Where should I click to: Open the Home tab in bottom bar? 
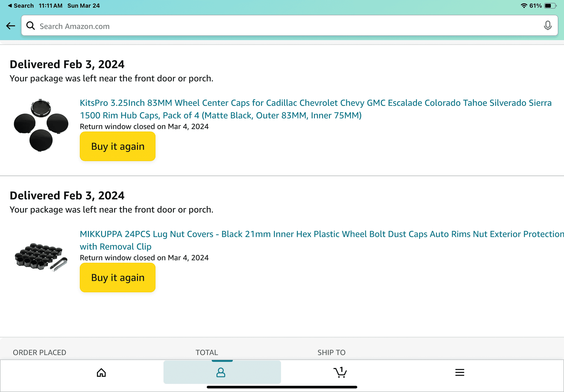(101, 372)
